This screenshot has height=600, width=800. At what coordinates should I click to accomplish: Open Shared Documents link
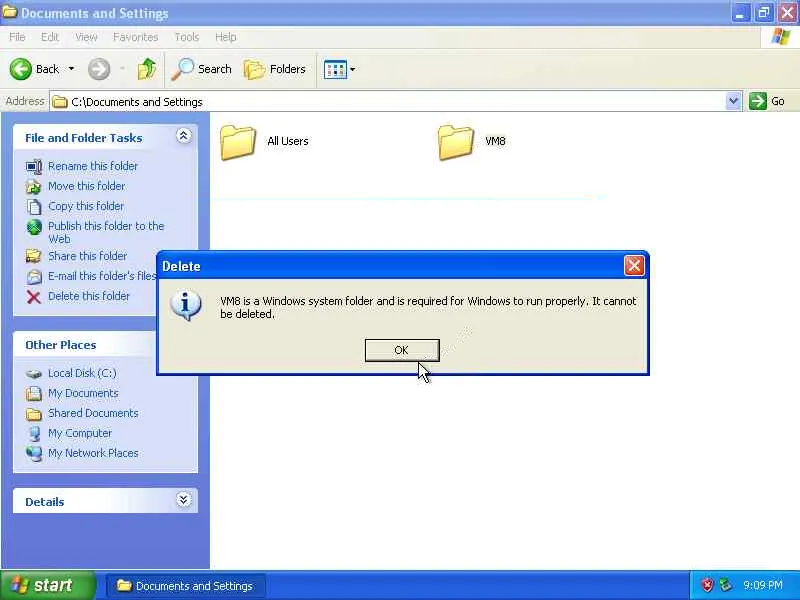click(93, 413)
